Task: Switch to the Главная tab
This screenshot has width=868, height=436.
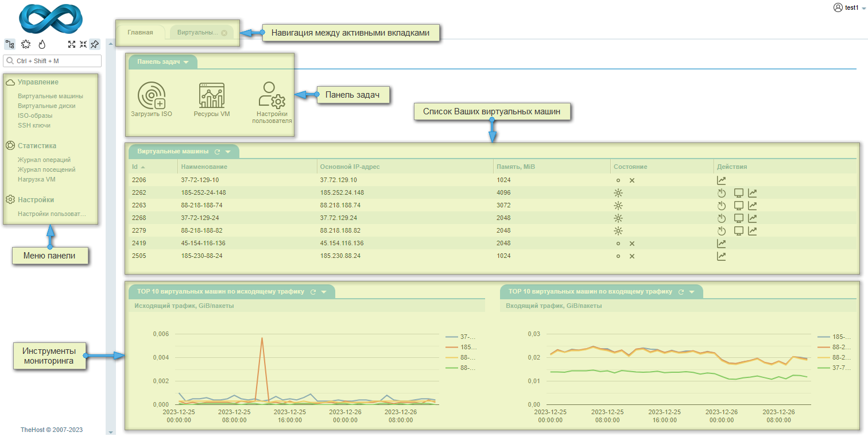Action: pyautogui.click(x=141, y=33)
